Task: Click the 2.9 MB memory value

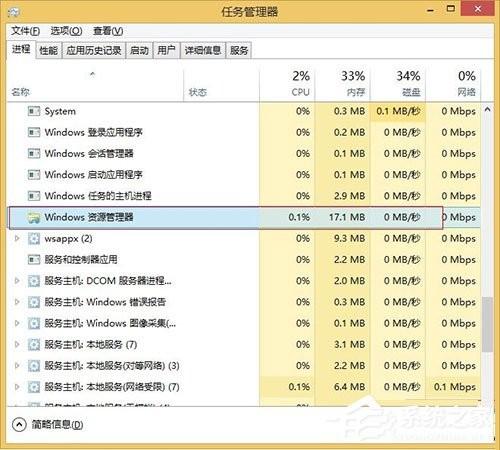Action: 349,196
